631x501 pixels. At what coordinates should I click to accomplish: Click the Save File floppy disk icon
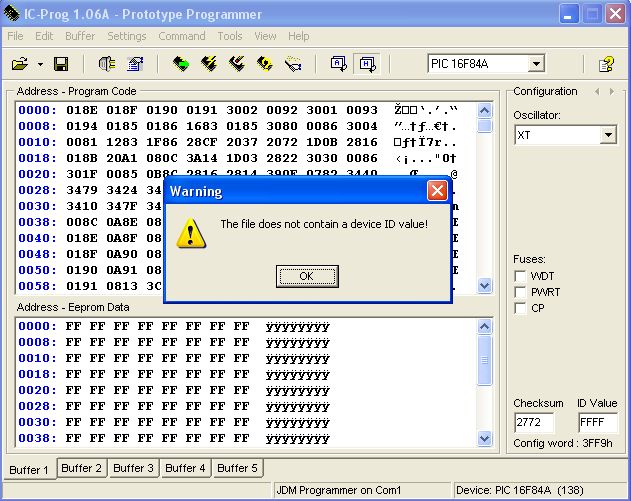pos(61,64)
